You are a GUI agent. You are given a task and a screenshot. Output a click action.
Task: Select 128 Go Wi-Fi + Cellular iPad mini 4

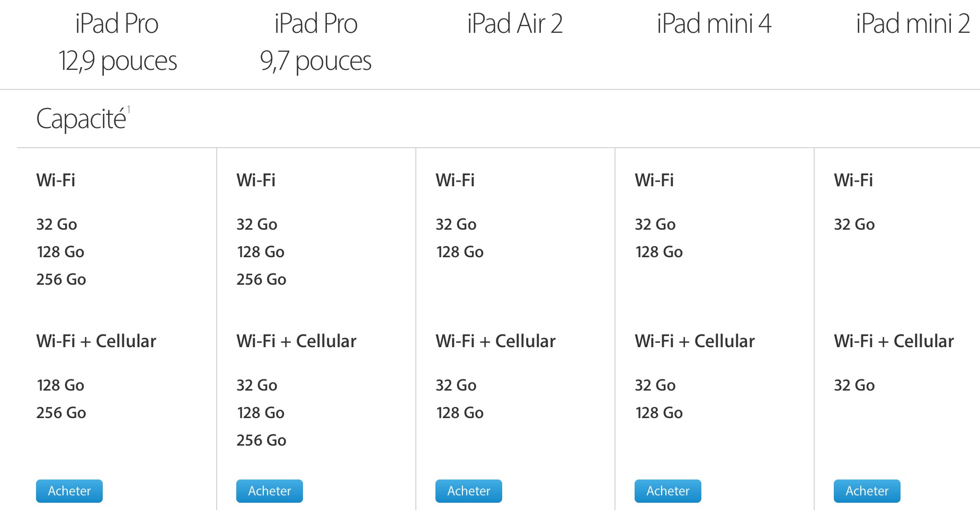click(659, 413)
